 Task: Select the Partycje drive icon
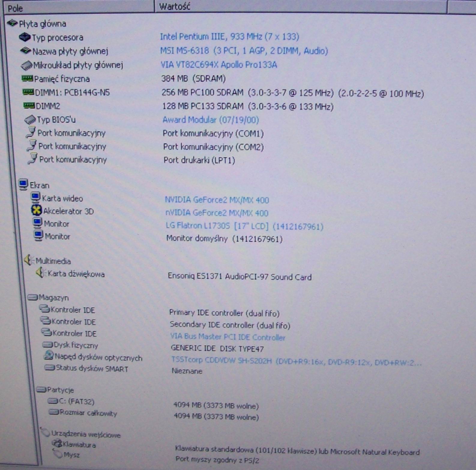(41, 390)
